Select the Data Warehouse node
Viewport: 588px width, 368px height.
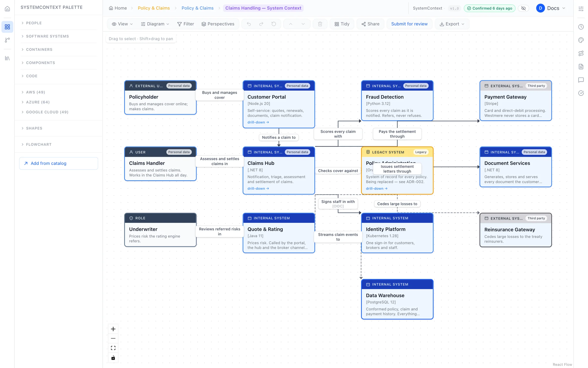click(x=397, y=299)
